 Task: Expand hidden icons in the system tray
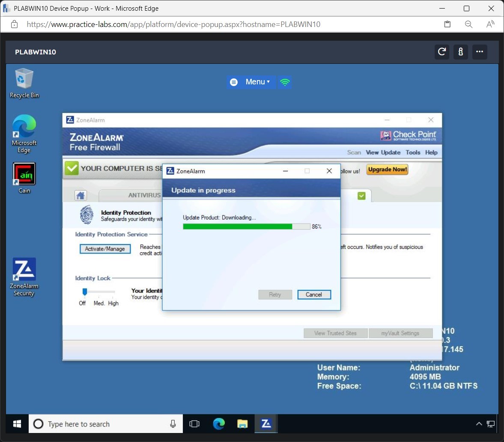pos(479,424)
